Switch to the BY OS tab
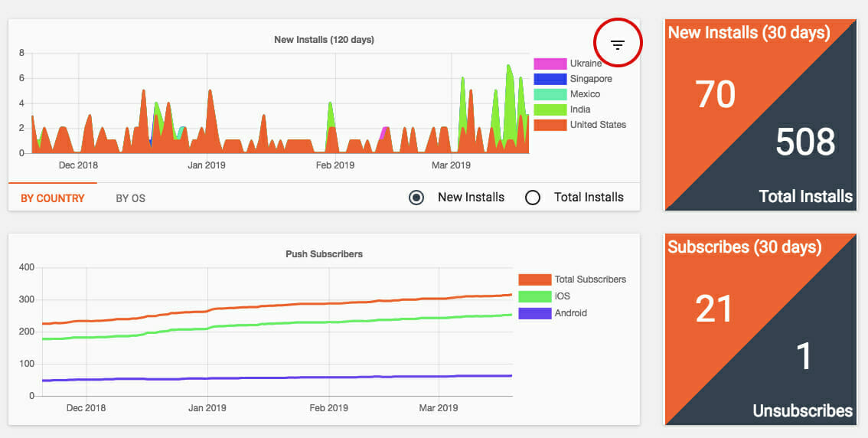The image size is (868, 438). pos(131,198)
